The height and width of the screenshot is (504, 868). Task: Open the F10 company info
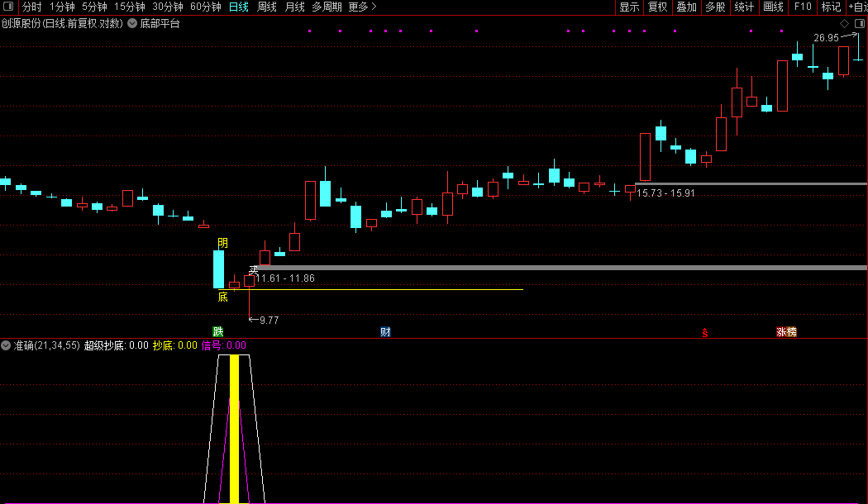click(x=802, y=7)
